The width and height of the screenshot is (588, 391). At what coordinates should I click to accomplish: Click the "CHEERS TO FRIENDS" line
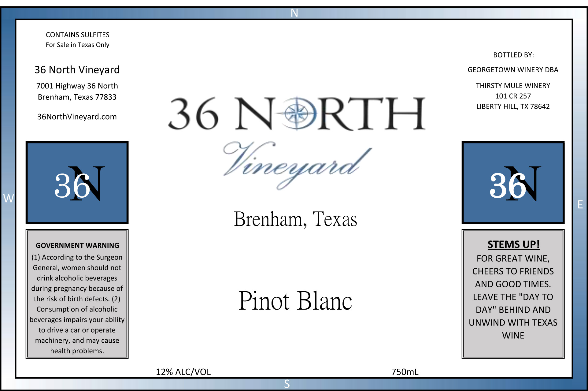pyautogui.click(x=513, y=271)
